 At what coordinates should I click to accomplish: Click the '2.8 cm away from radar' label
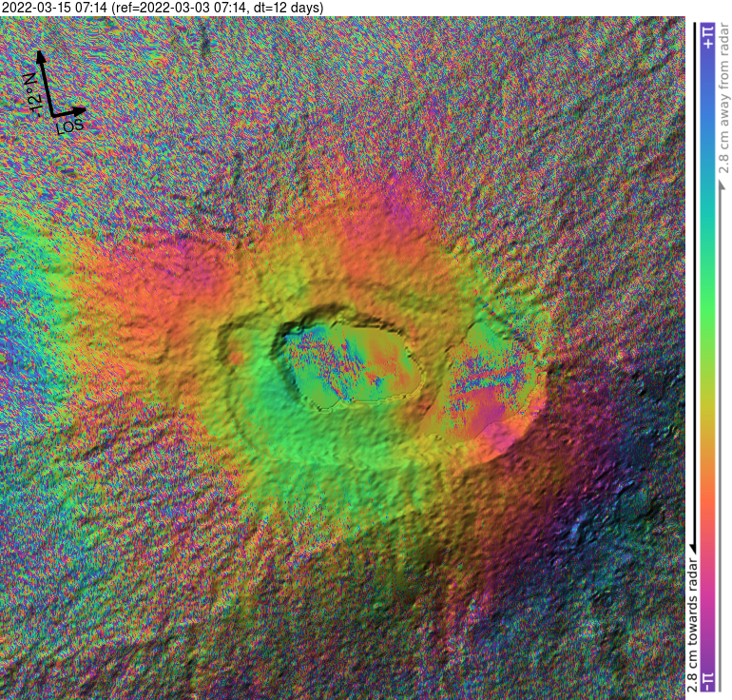[x=723, y=99]
